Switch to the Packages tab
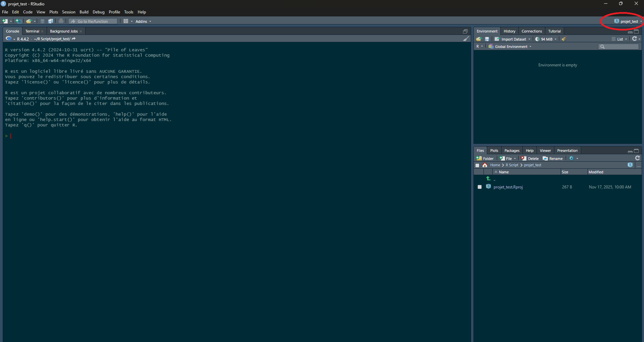This screenshot has width=644, height=342. (x=512, y=151)
